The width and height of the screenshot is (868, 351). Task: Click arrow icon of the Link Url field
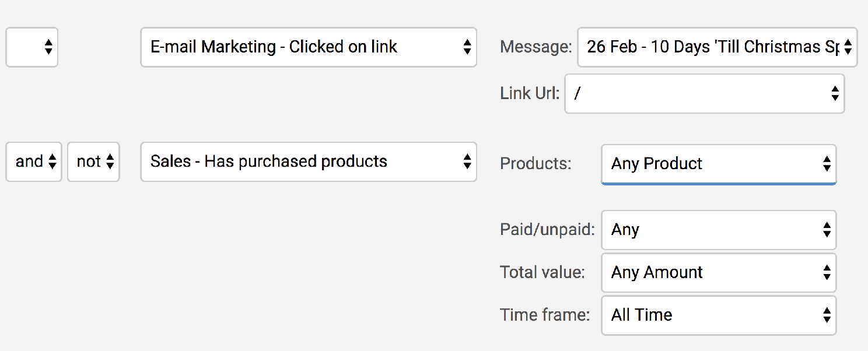(835, 93)
